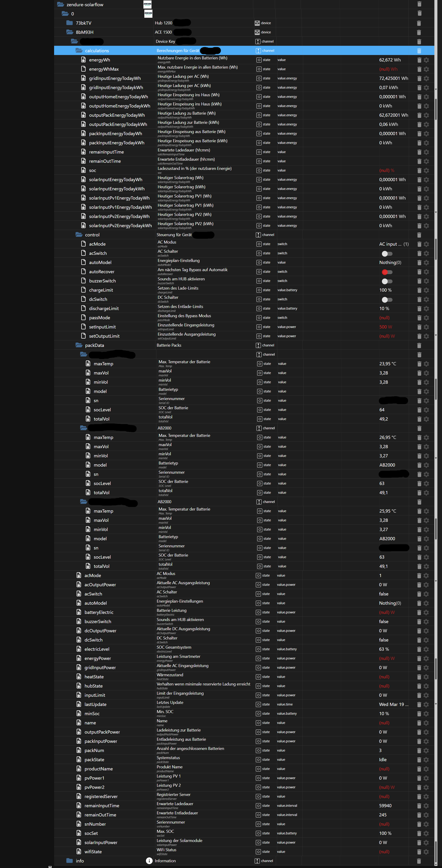Select the passMode control item

99,318
